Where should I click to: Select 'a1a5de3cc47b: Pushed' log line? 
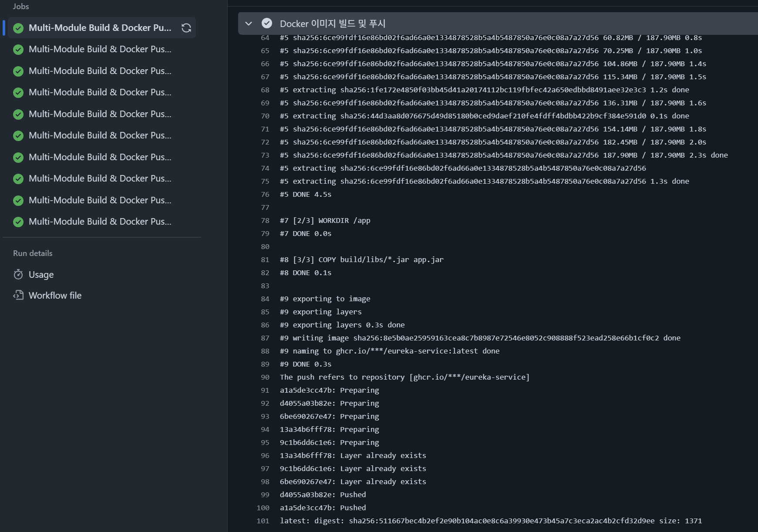[x=323, y=508]
